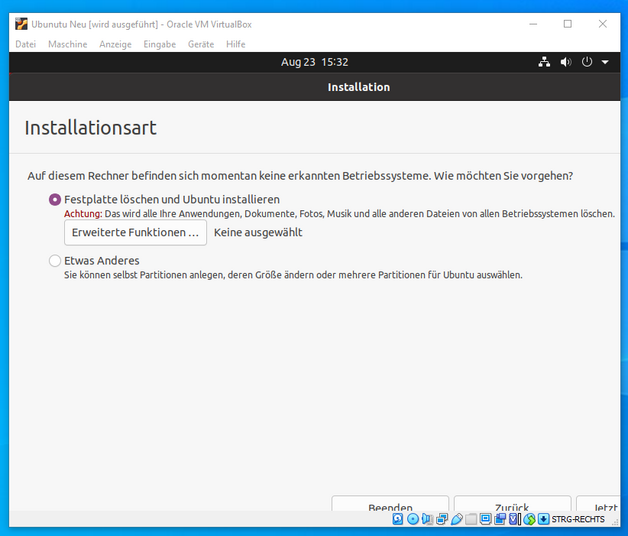The height and width of the screenshot is (536, 628).
Task: Expand the Ubuntu system menu arrow
Action: (x=605, y=62)
